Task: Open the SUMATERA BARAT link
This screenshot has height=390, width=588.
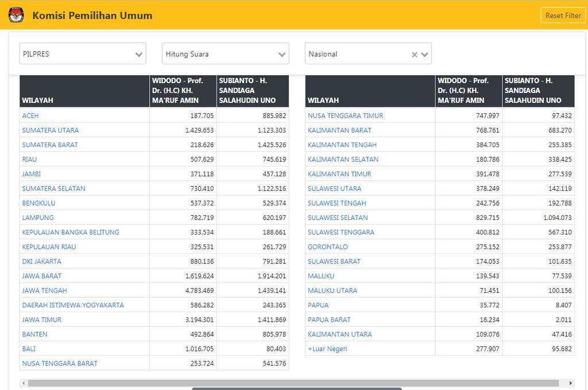Action: pyautogui.click(x=50, y=145)
